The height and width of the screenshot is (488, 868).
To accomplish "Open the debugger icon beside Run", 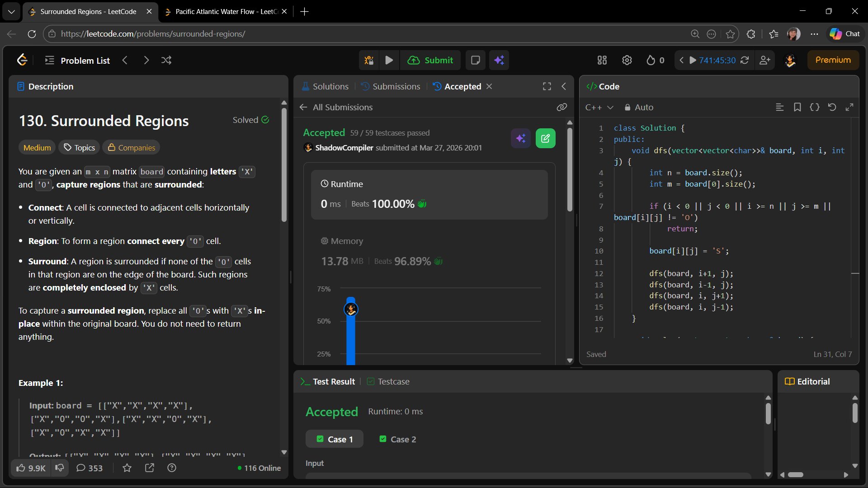I will [369, 60].
